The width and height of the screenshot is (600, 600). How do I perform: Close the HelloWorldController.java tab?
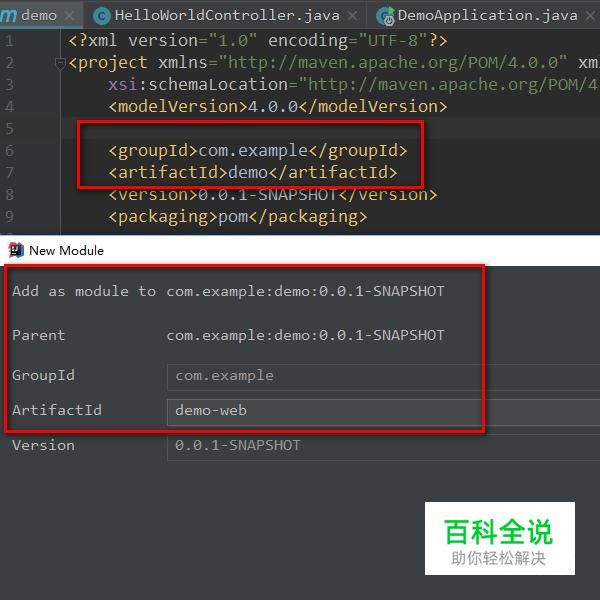[x=353, y=16]
